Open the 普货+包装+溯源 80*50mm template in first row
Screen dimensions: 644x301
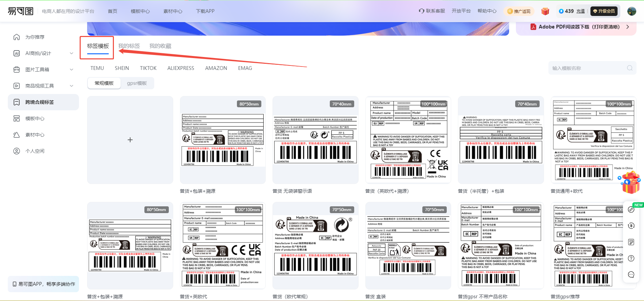pyautogui.click(x=223, y=140)
